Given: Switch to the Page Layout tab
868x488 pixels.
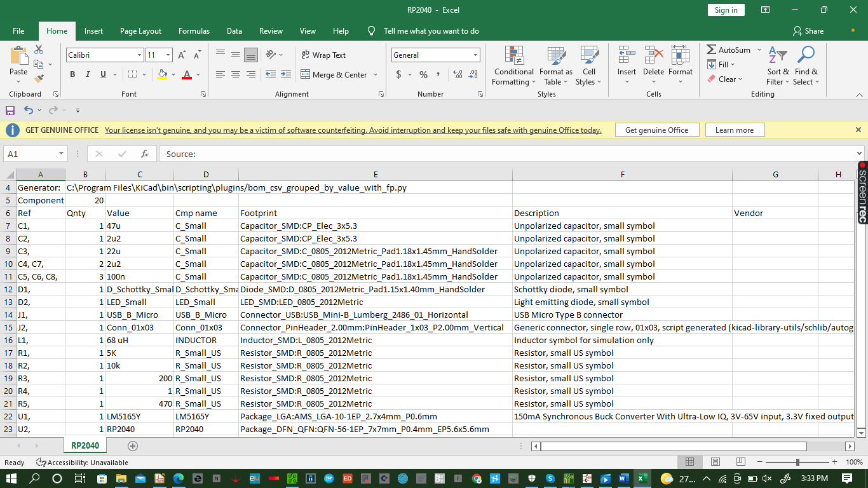Looking at the screenshot, I should tap(140, 30).
